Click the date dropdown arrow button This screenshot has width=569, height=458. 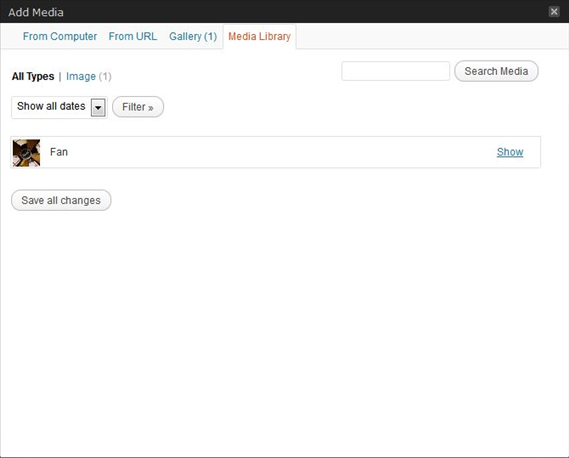tap(98, 107)
